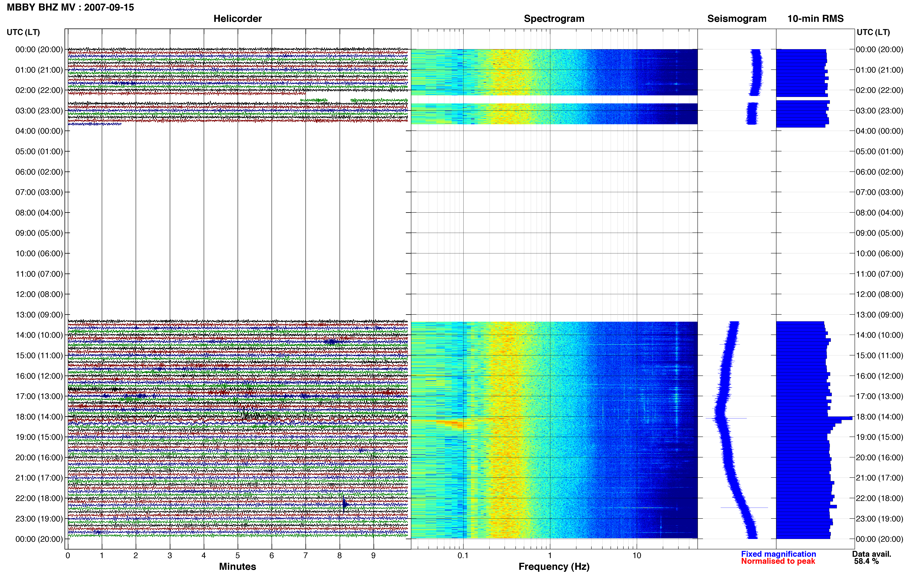The width and height of the screenshot is (924, 578).
Task: Click the tall RMS peak bar at 18:00
Action: (x=814, y=418)
